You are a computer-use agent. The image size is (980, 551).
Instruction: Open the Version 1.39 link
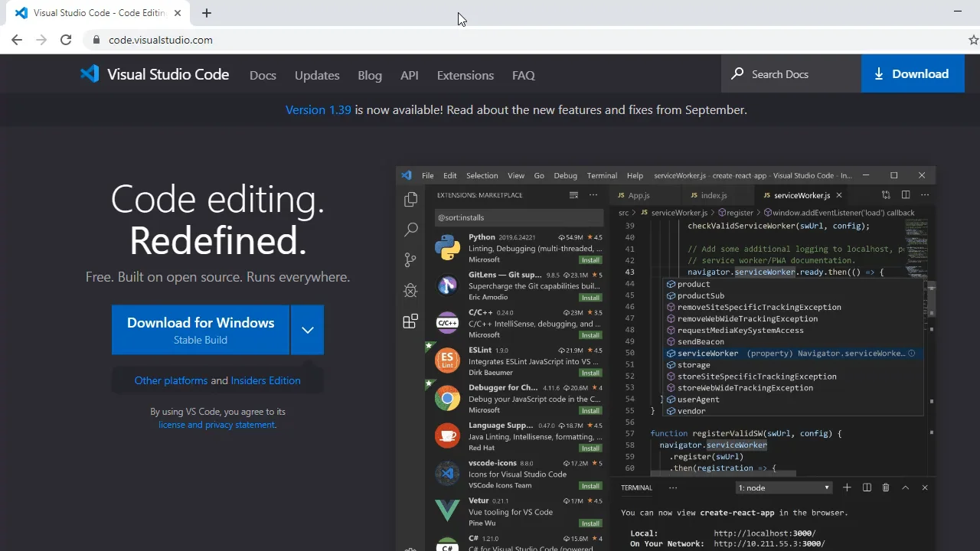tap(318, 109)
